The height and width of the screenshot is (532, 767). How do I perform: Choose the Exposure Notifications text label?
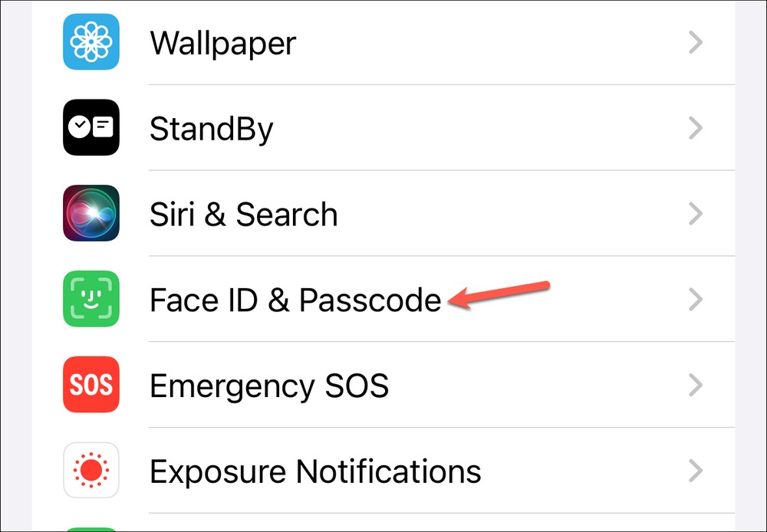[x=315, y=471]
